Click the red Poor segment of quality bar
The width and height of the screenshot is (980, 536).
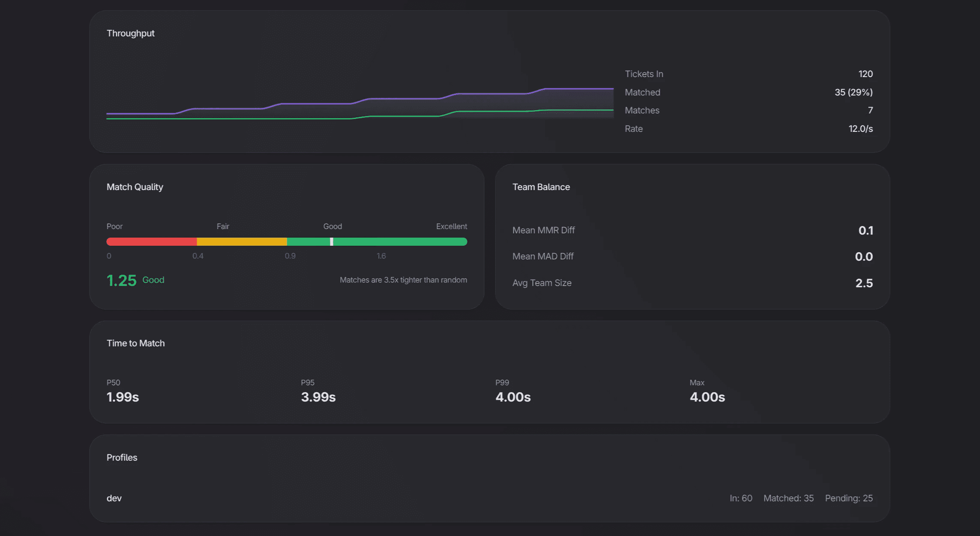[x=151, y=242]
